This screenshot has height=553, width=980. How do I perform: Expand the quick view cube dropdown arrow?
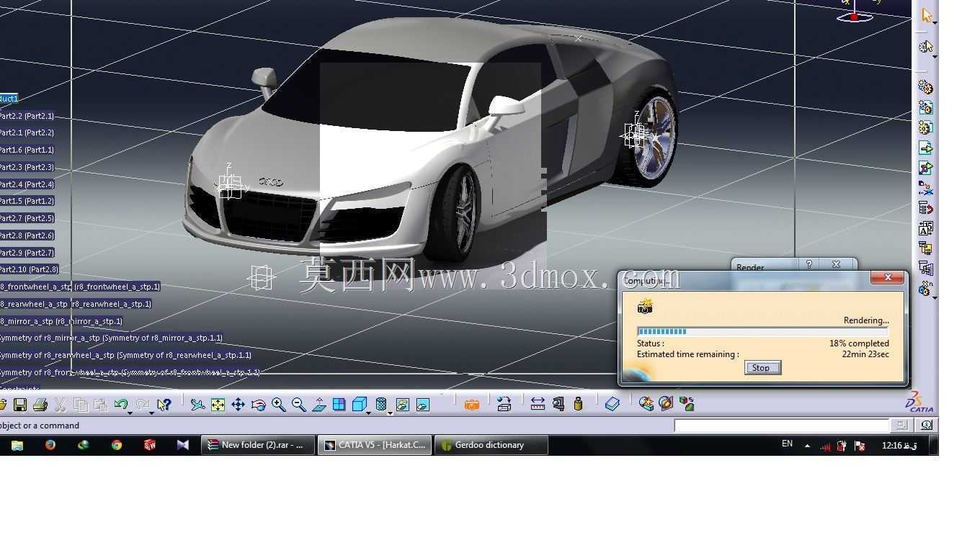368,413
